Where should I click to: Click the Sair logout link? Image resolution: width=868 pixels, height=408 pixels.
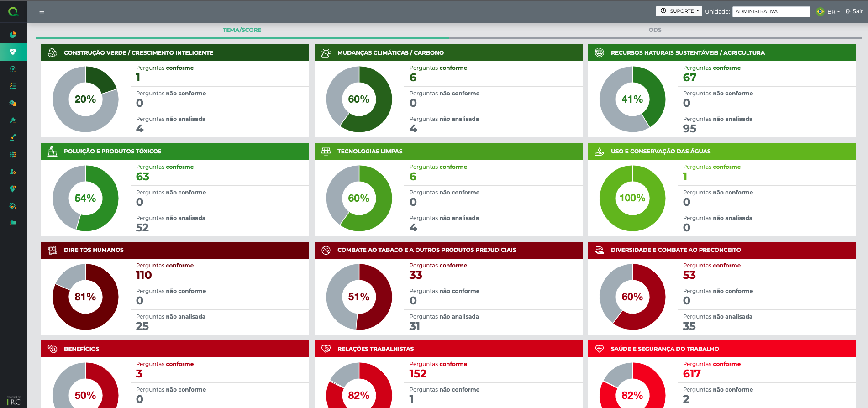click(854, 11)
